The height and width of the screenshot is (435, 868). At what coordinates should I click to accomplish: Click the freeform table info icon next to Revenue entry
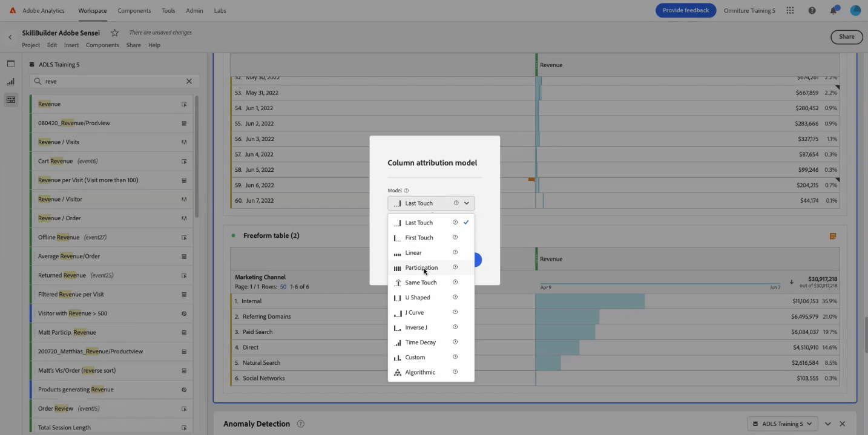coord(184,103)
